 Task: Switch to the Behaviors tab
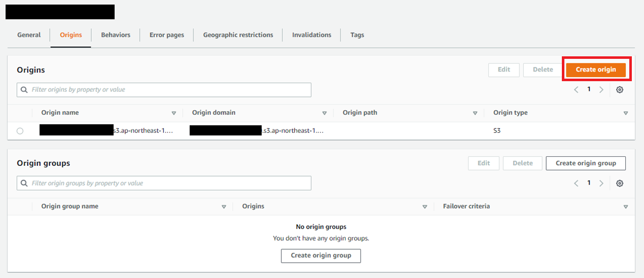tap(116, 35)
